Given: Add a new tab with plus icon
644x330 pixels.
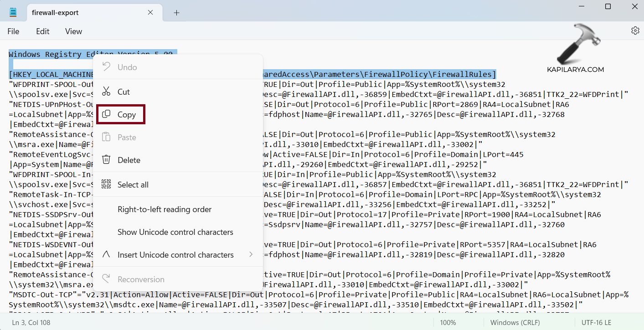Looking at the screenshot, I should pos(176,13).
